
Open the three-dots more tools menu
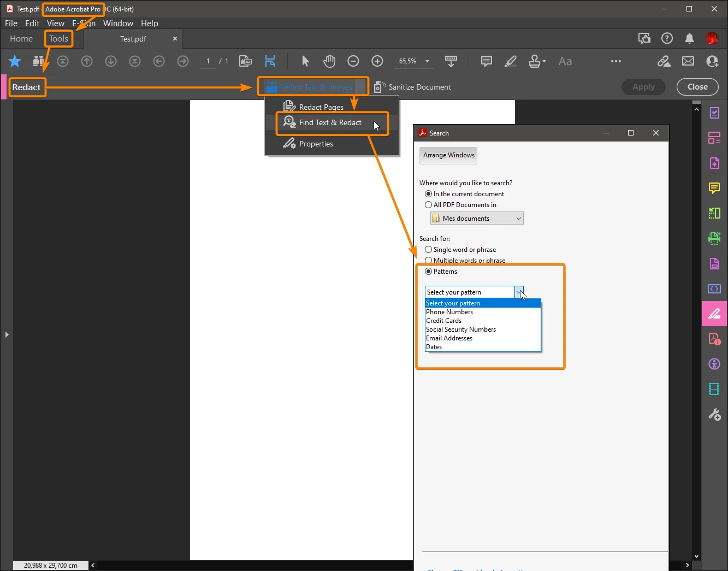pyautogui.click(x=616, y=61)
